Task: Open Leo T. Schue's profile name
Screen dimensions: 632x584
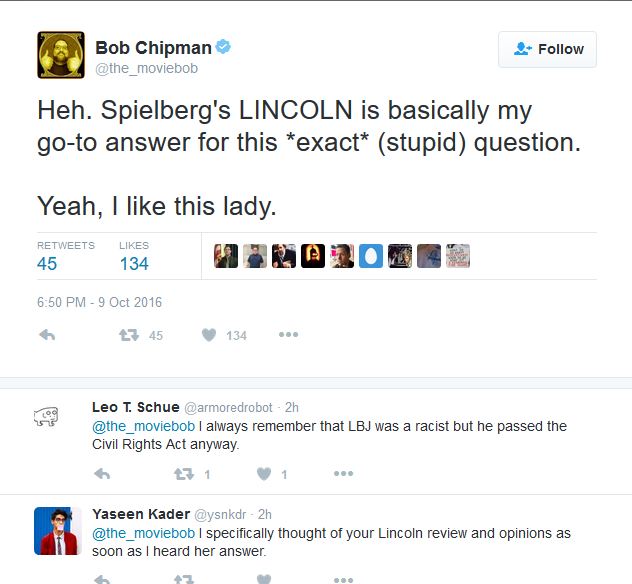Action: [x=135, y=407]
